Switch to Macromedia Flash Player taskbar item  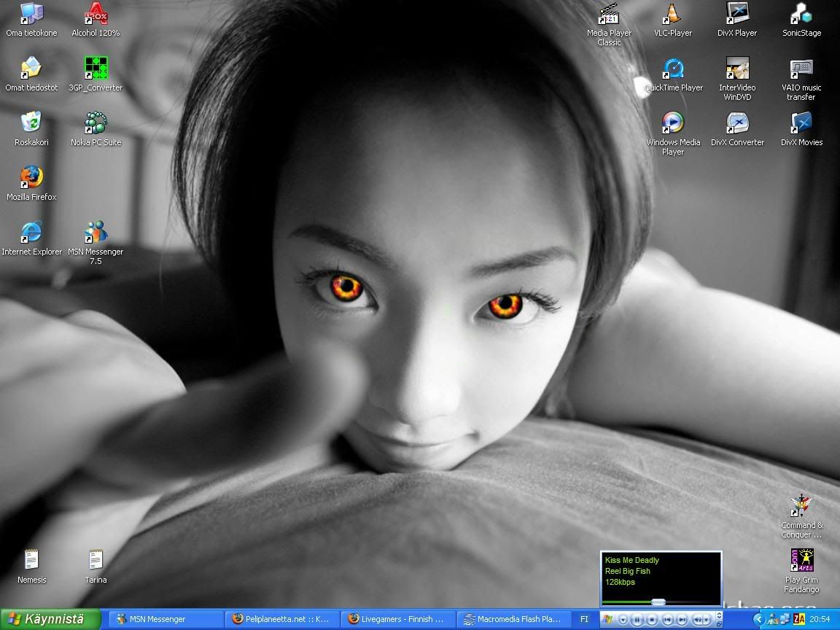512,619
